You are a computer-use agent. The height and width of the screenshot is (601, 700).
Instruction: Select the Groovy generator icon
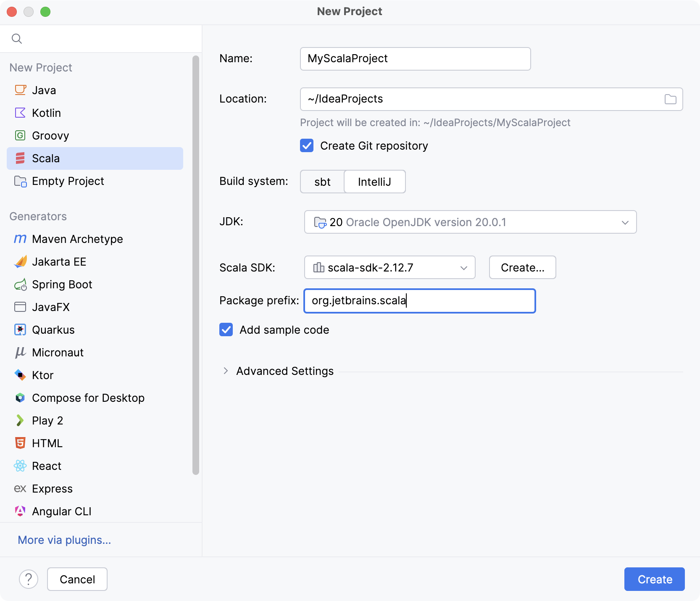pyautogui.click(x=20, y=135)
